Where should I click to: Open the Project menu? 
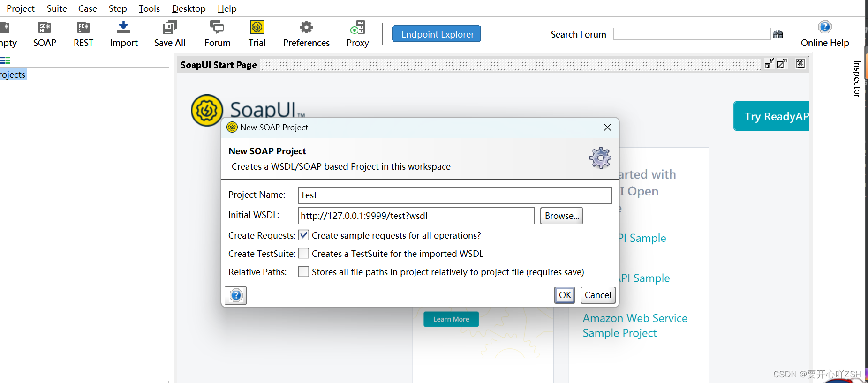coord(21,8)
